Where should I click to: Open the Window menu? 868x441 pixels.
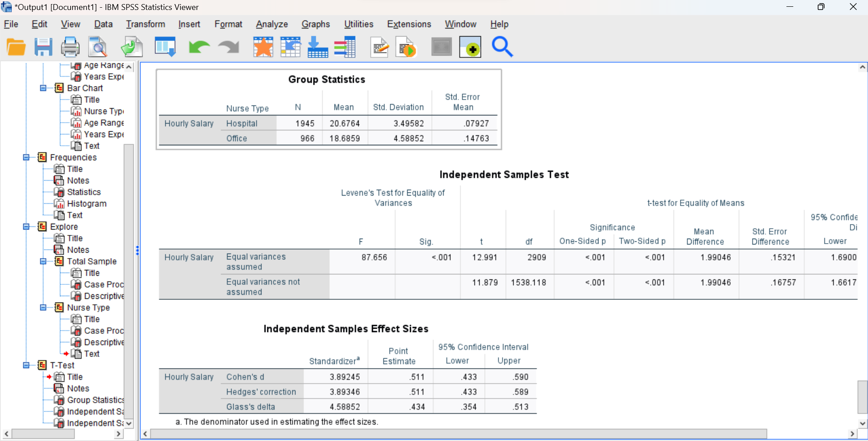point(460,24)
